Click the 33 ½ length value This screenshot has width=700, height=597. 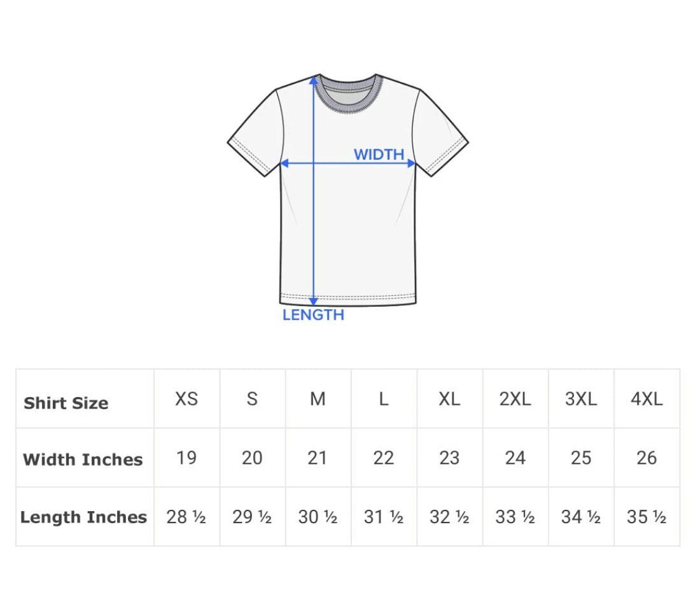[x=515, y=517]
